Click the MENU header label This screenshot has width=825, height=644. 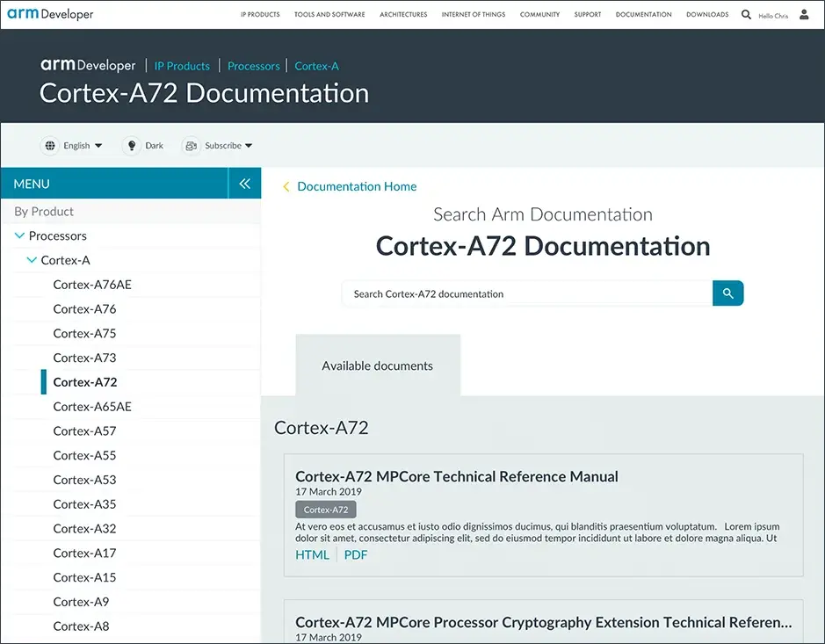(x=32, y=184)
